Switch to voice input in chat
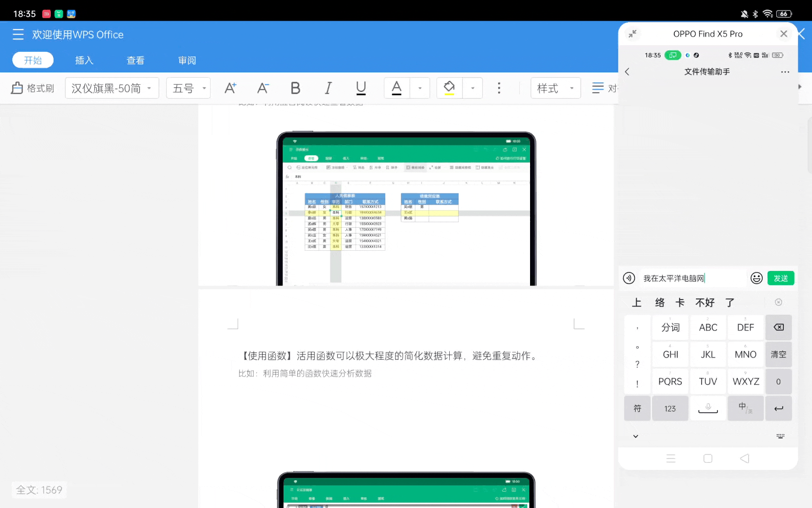The image size is (812, 508). coord(629,278)
